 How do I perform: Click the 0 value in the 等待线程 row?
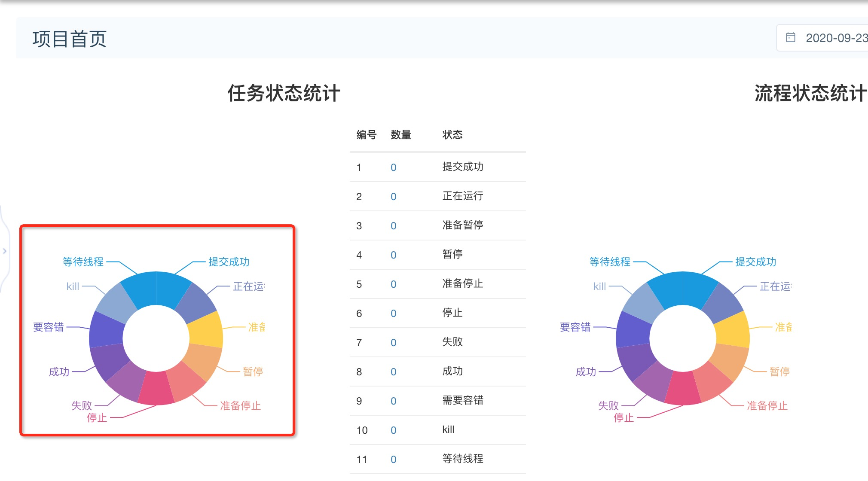point(393,459)
